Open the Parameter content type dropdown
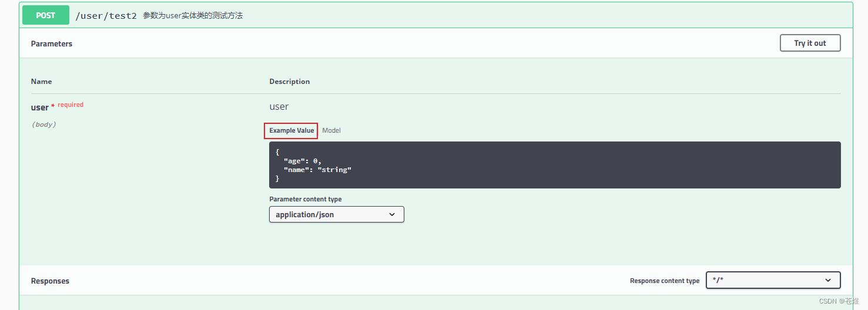The image size is (868, 310). point(337,214)
